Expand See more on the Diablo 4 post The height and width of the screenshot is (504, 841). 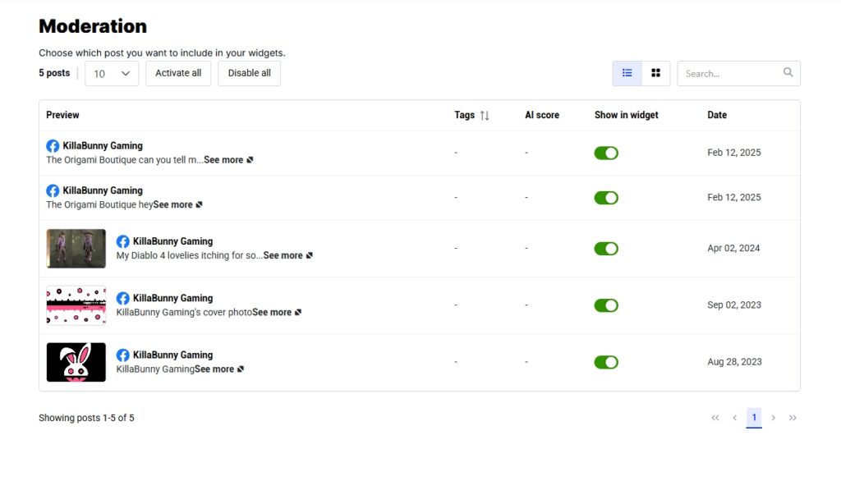click(x=283, y=255)
